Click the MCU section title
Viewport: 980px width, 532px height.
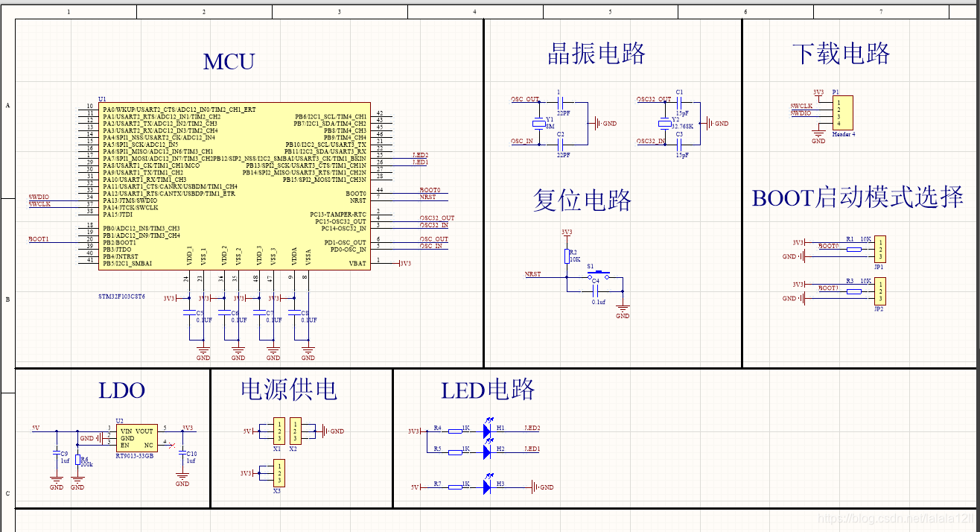(229, 62)
